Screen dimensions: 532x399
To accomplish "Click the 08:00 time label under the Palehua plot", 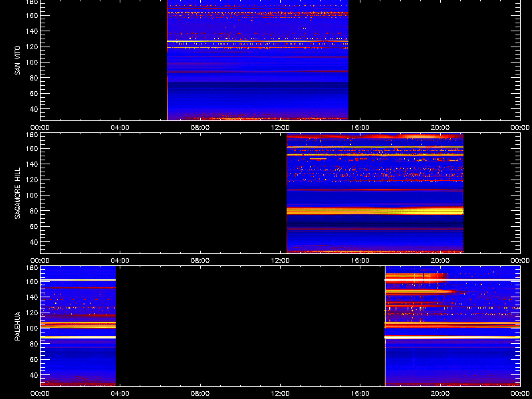I will click(x=200, y=394).
